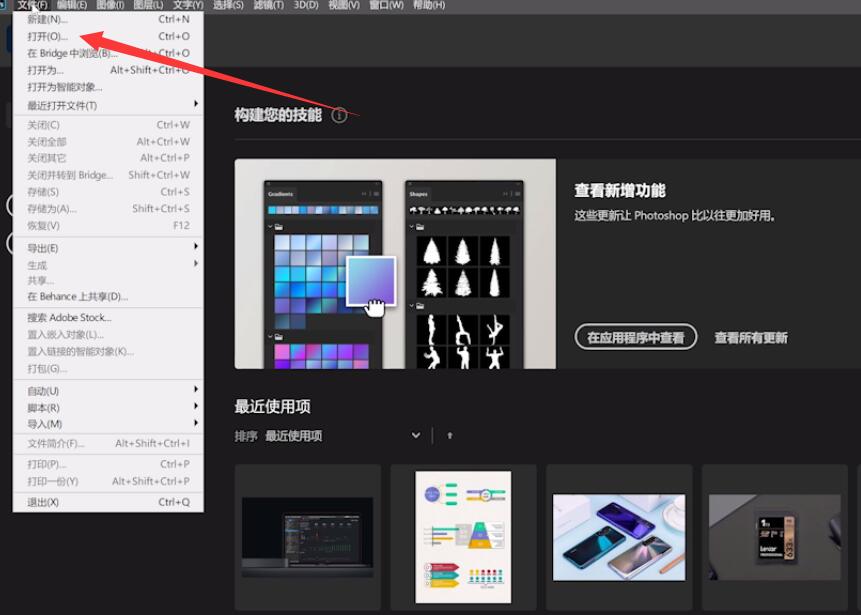
Task: Open the Lexar SD card recent thumbnail
Action: point(775,536)
